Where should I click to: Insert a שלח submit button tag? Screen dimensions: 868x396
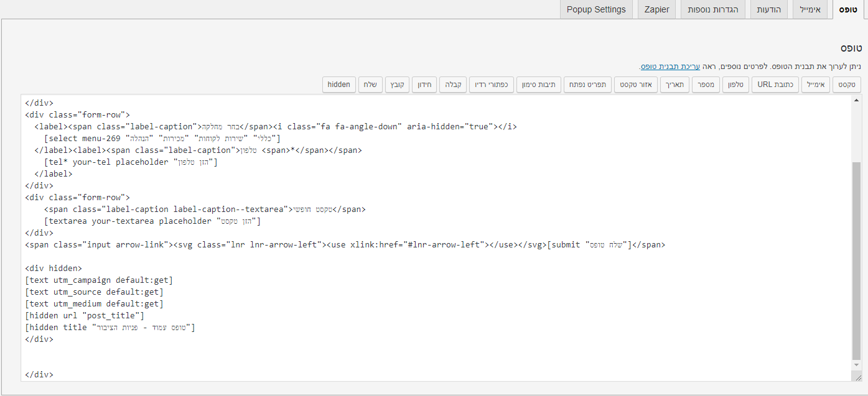click(x=371, y=85)
